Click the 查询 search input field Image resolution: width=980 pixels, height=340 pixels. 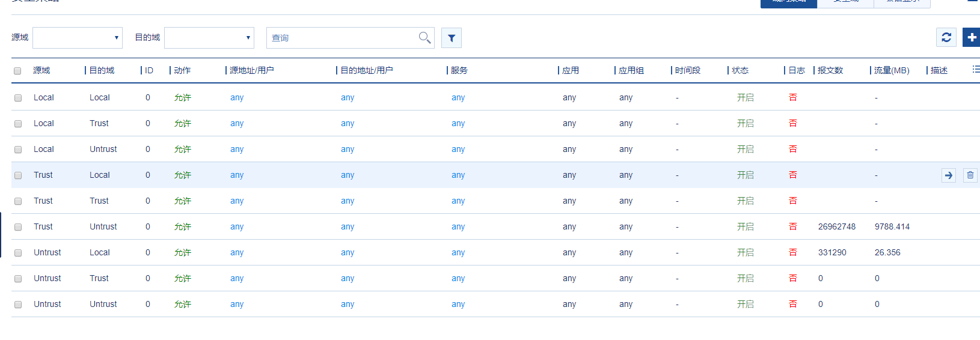[343, 38]
